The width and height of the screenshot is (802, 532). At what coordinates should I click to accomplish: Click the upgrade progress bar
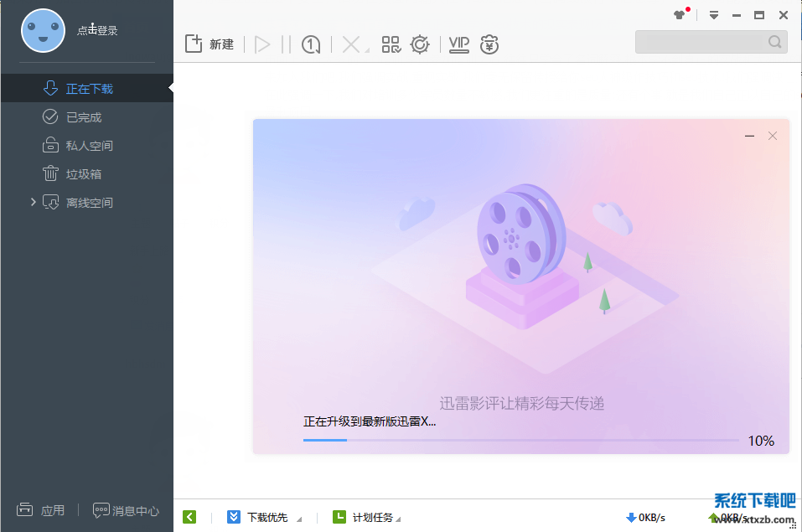pyautogui.click(x=520, y=440)
